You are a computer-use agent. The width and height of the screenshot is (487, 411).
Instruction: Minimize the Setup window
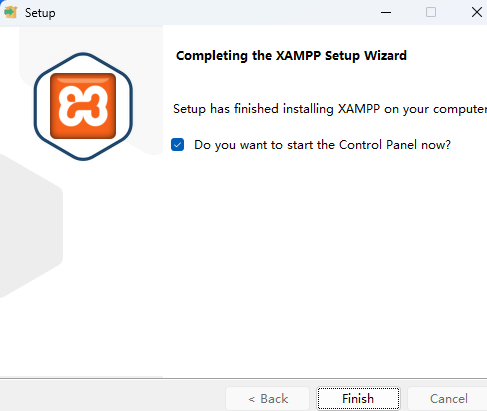386,12
